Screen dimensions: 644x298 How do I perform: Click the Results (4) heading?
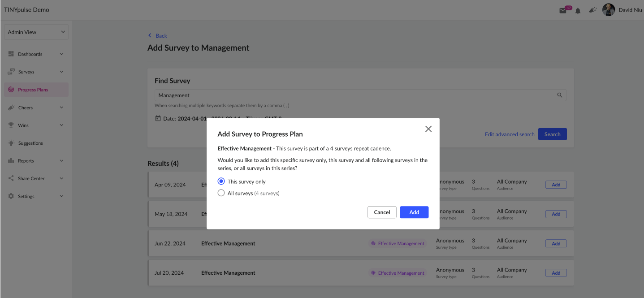point(163,164)
